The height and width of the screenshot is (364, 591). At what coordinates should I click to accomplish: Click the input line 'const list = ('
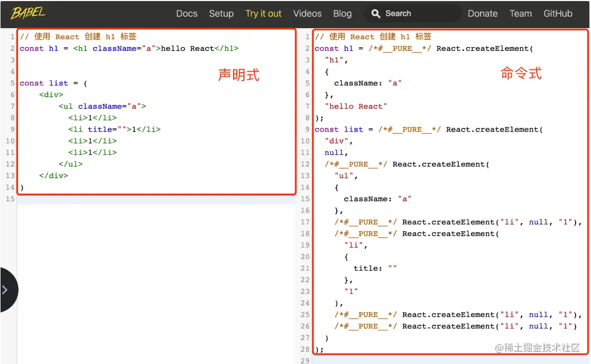53,83
